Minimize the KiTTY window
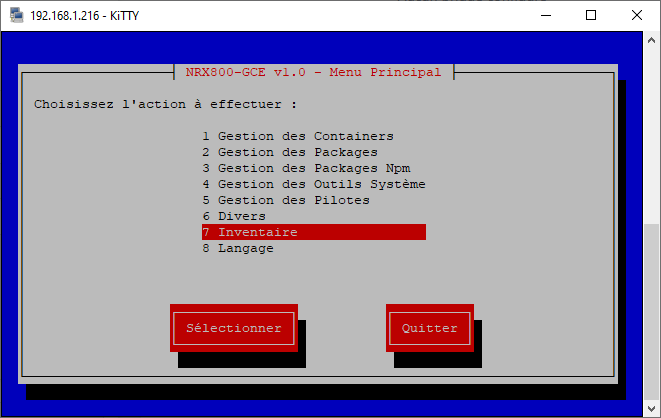This screenshot has height=418, width=661. coord(546,15)
